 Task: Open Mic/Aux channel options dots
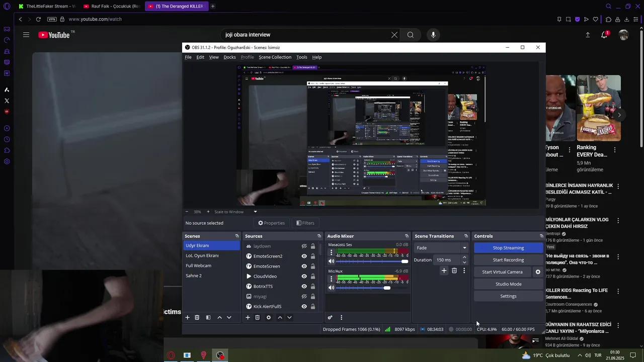[x=331, y=279]
